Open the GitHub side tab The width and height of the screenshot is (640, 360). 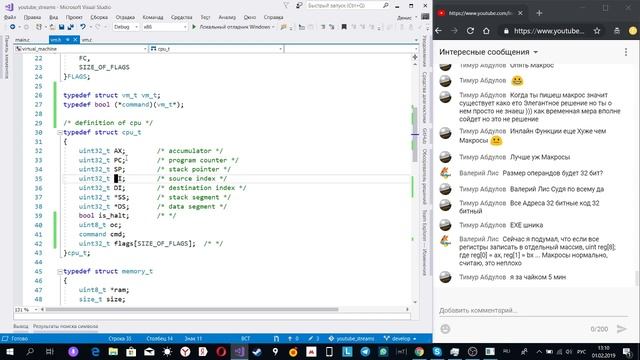424,136
